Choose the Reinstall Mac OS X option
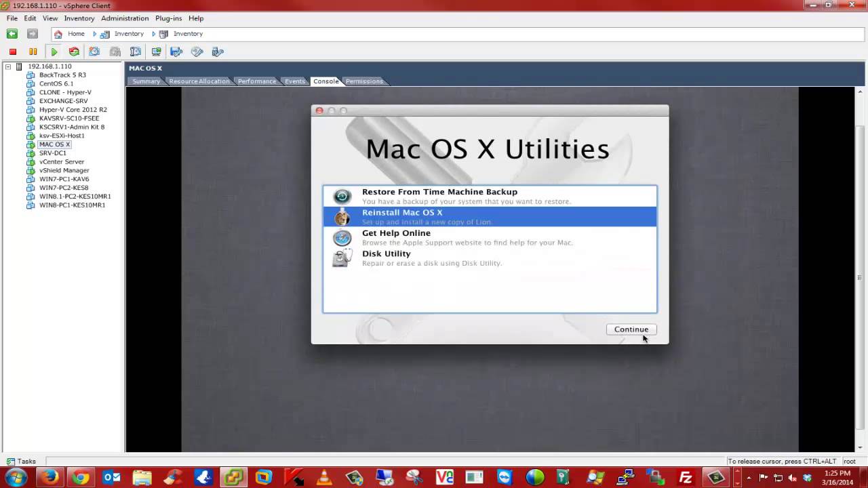Image resolution: width=868 pixels, height=488 pixels. pyautogui.click(x=490, y=216)
